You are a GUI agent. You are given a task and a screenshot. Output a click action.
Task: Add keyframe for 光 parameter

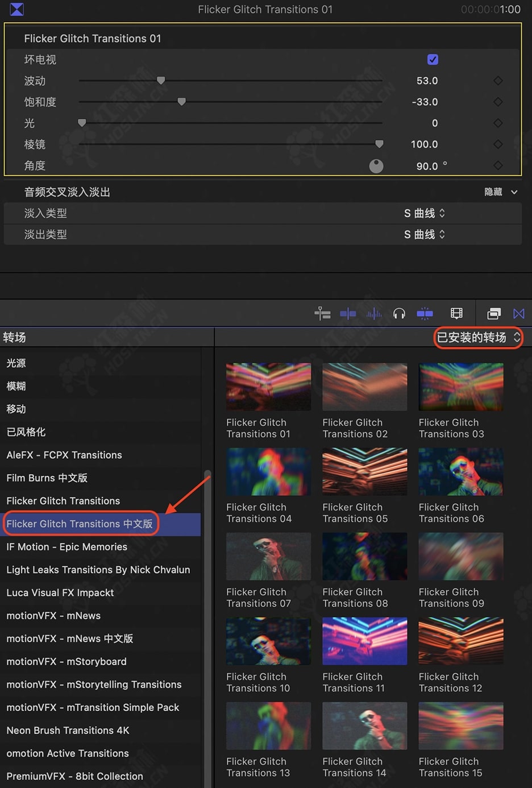click(498, 123)
